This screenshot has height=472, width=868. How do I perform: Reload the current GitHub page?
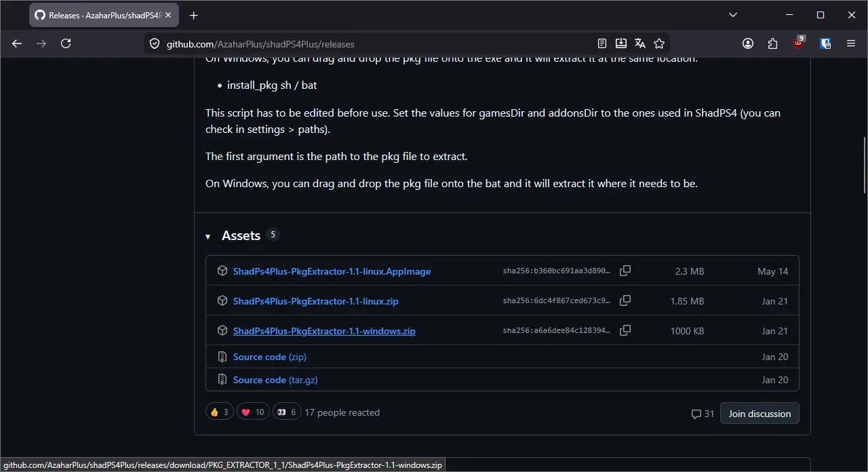(66, 43)
